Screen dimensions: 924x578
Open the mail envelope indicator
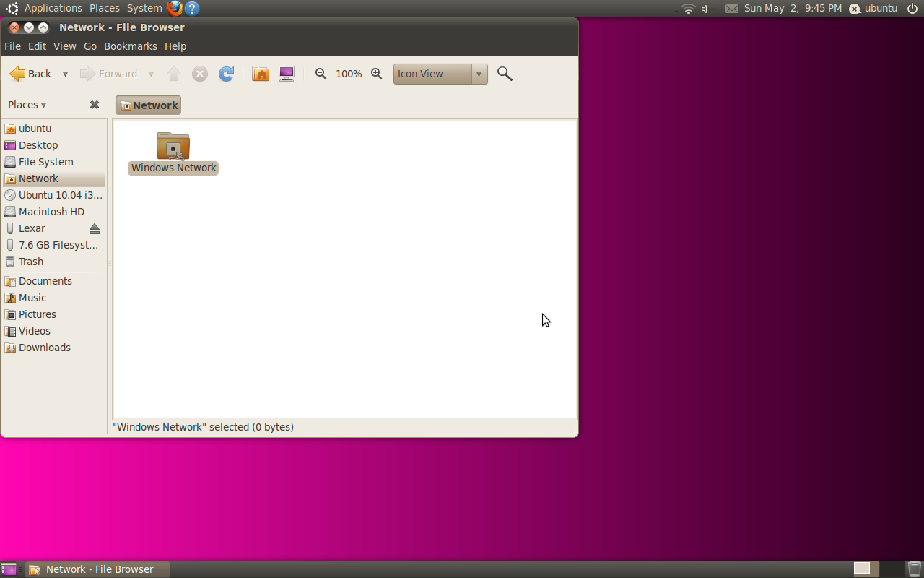point(732,9)
